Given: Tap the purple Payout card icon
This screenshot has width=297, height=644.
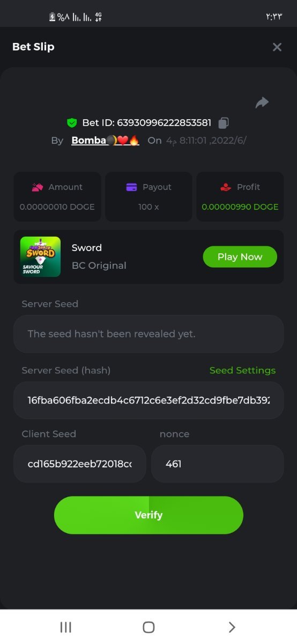Looking at the screenshot, I should tap(131, 187).
